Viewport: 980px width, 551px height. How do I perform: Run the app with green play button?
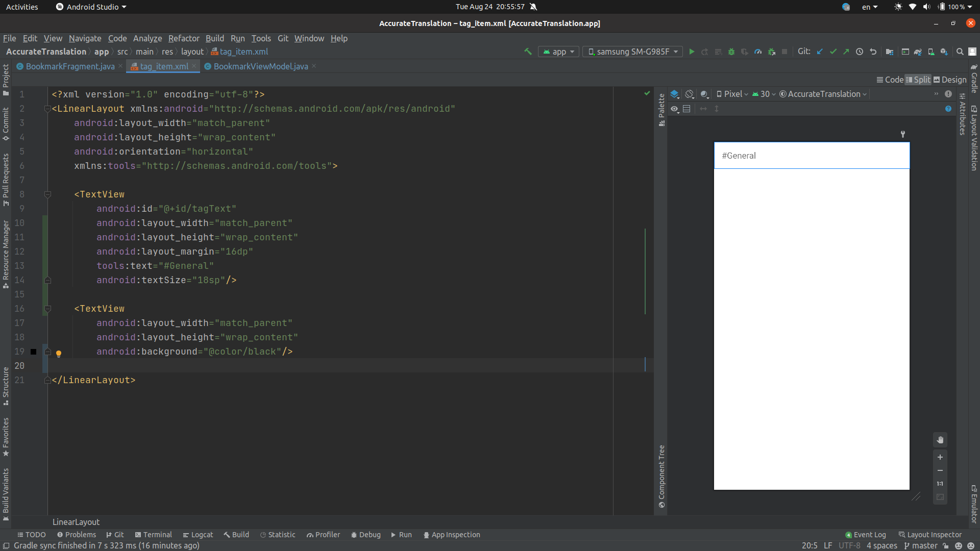coord(692,52)
